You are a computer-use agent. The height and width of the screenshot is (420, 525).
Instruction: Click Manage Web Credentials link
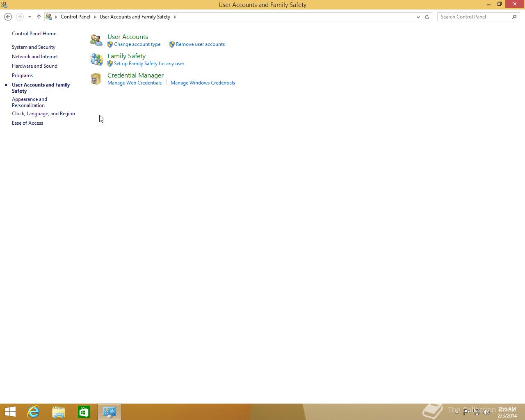(135, 83)
